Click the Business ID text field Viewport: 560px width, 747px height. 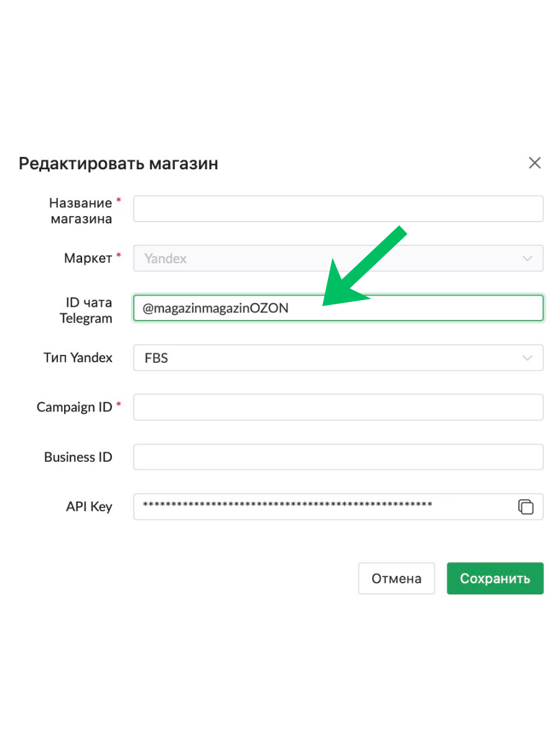pyautogui.click(x=338, y=457)
